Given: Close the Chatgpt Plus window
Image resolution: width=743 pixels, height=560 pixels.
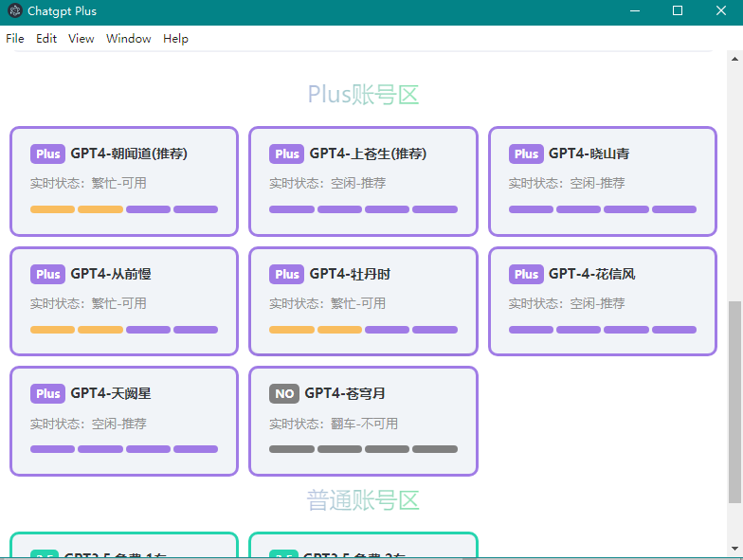Looking at the screenshot, I should [x=720, y=10].
